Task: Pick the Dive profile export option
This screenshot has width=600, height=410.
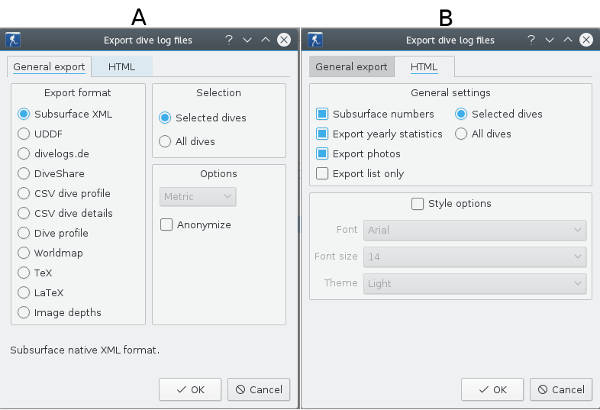Action: pyautogui.click(x=53, y=234)
